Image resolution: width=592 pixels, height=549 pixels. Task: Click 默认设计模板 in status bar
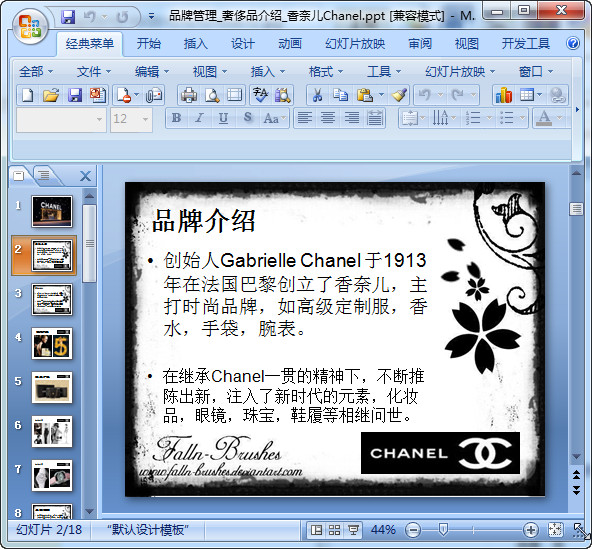click(148, 530)
